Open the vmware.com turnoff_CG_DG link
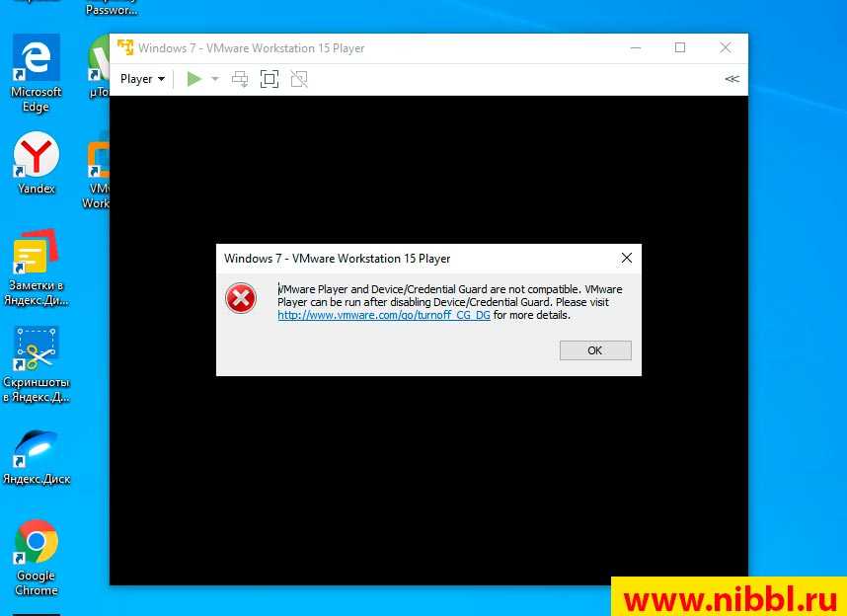The image size is (847, 616). [x=384, y=316]
